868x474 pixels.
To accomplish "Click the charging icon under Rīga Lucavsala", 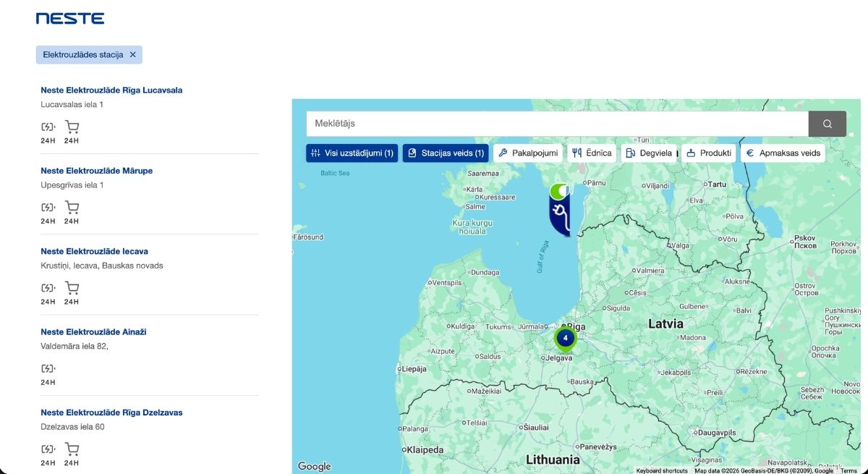I will tap(48, 127).
